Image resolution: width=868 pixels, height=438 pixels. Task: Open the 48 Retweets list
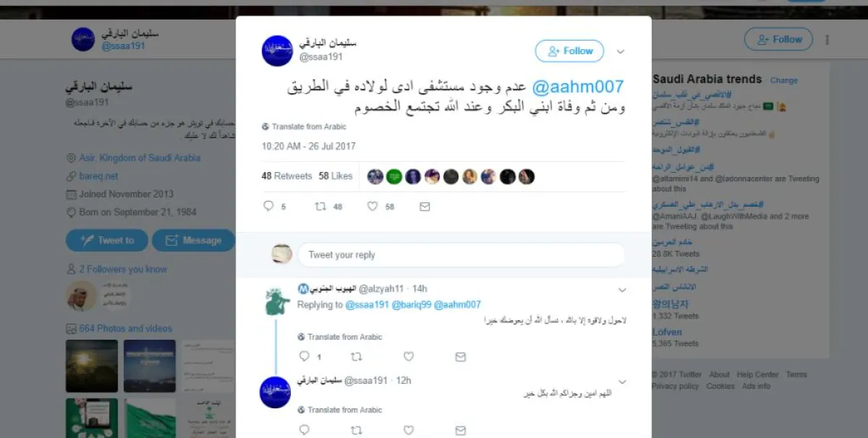click(x=286, y=176)
